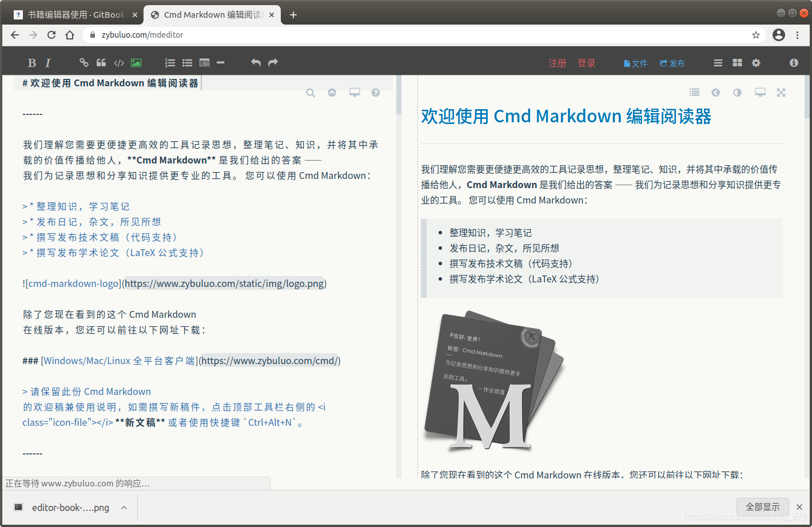The image size is (812, 527).
Task: Open the info icon in the toolbar
Action: click(794, 63)
